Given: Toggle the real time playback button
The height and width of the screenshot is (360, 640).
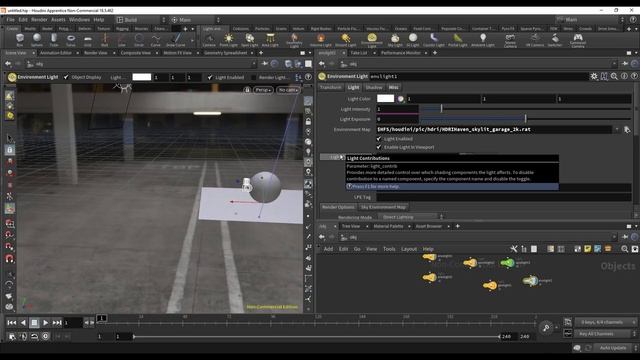Looking at the screenshot, I should tap(45, 336).
